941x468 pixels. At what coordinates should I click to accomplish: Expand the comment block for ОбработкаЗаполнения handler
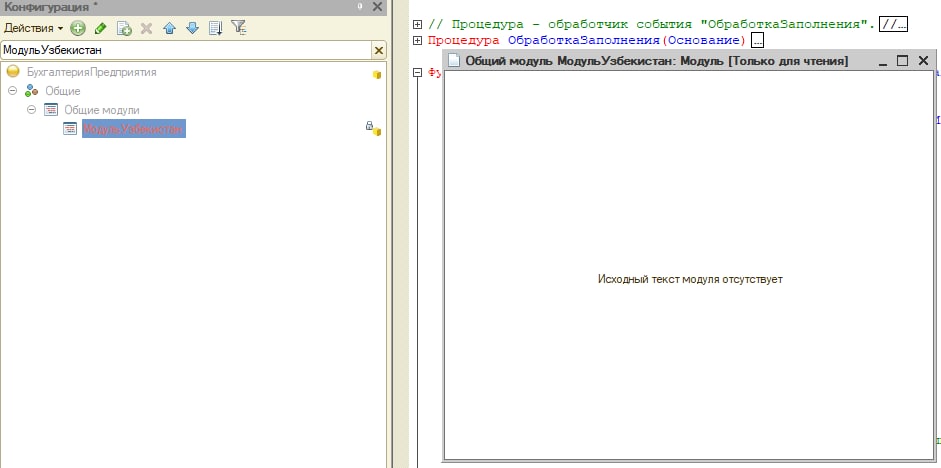point(418,25)
